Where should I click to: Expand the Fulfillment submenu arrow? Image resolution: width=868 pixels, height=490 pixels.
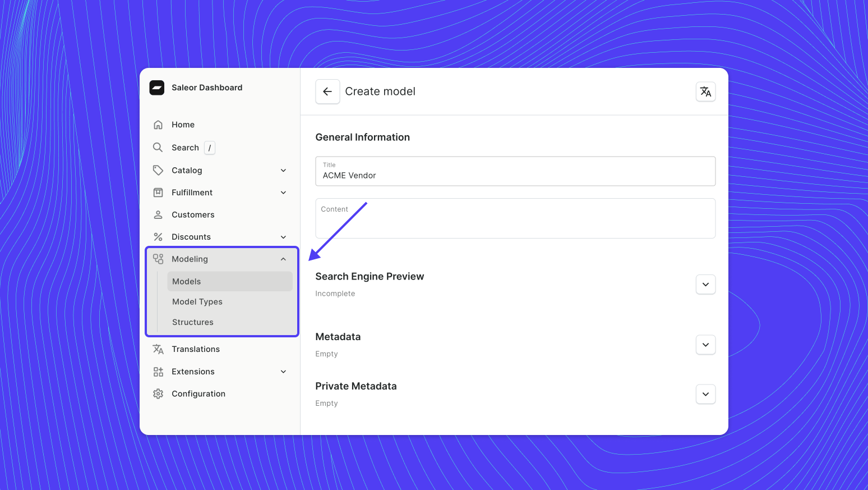(x=283, y=193)
